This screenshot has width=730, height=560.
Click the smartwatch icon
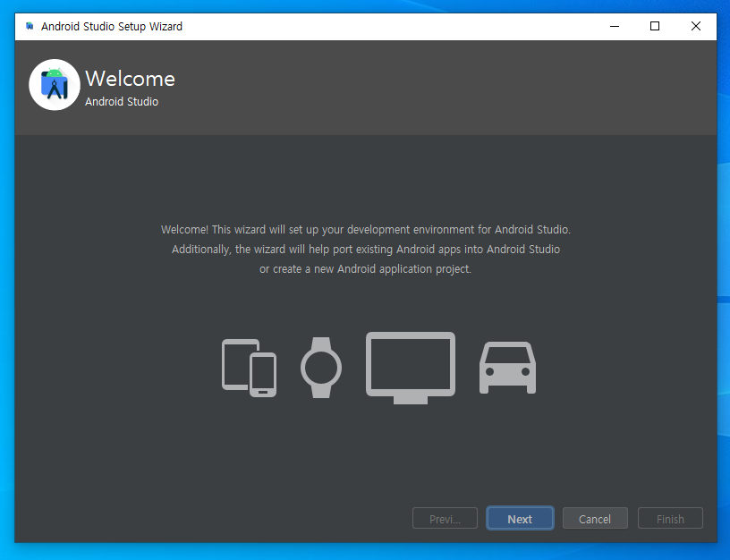point(321,368)
